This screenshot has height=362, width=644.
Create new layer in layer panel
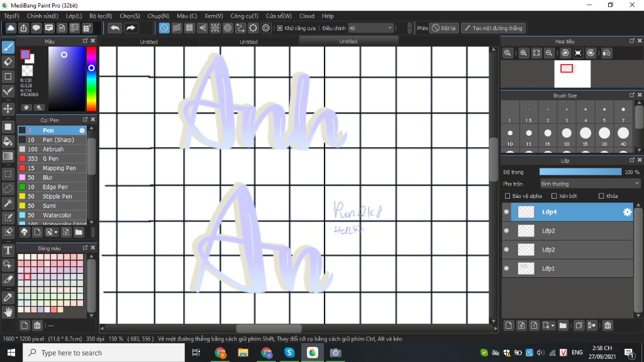pos(508,326)
